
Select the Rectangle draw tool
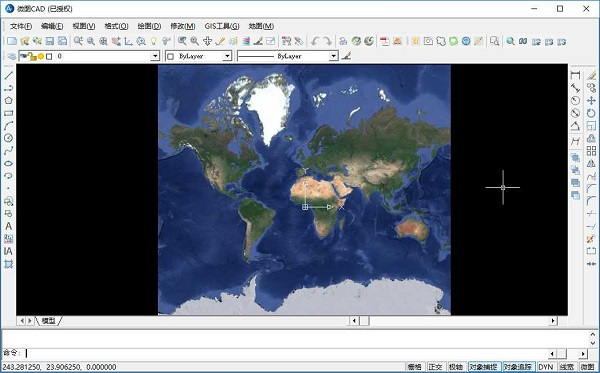point(8,113)
